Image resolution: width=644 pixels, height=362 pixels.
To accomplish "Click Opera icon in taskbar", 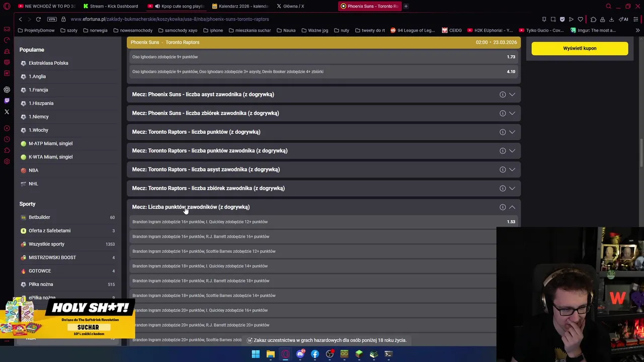I will tap(285, 354).
